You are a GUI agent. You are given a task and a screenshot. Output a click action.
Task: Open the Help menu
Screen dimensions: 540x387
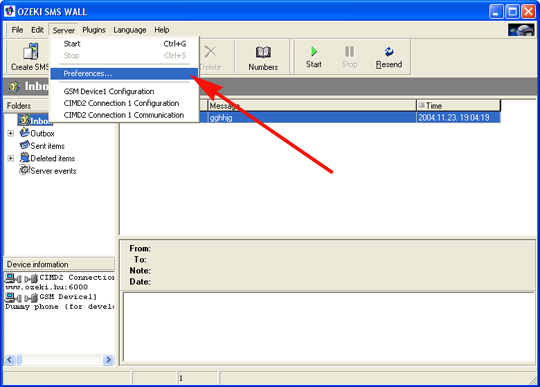162,30
